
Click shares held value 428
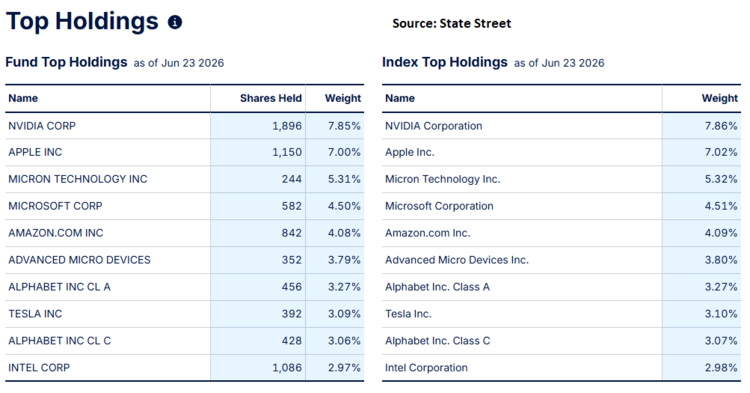click(x=292, y=340)
